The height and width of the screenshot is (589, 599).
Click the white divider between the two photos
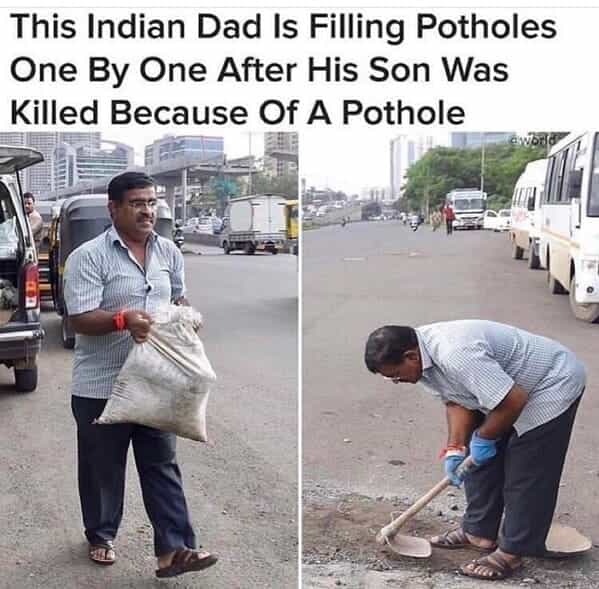(300, 360)
